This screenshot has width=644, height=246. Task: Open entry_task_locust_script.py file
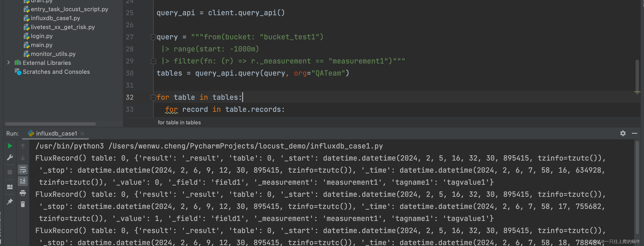[69, 9]
